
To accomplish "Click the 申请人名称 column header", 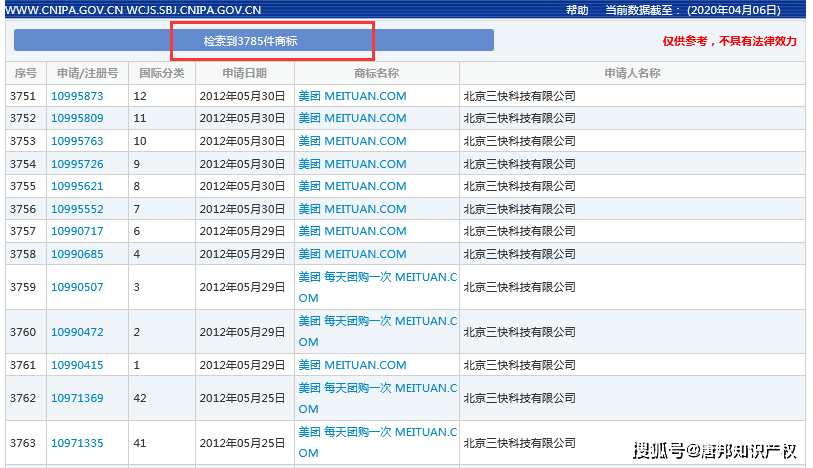I will [x=632, y=73].
